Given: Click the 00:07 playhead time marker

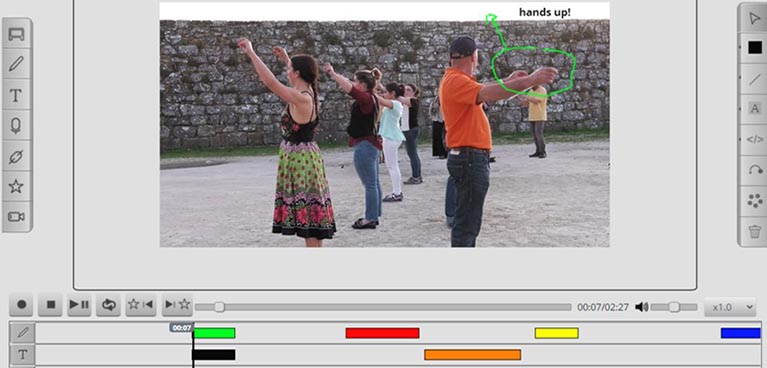Looking at the screenshot, I should [x=181, y=328].
